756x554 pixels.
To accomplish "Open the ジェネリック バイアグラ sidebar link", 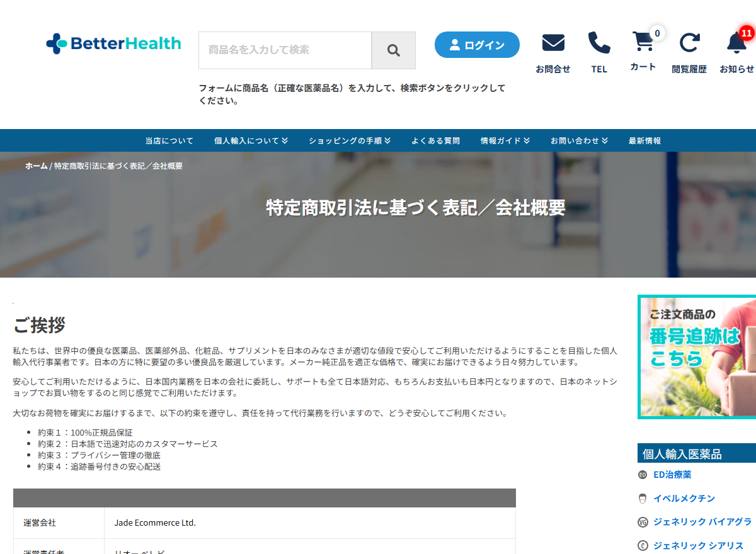I will pos(702,522).
